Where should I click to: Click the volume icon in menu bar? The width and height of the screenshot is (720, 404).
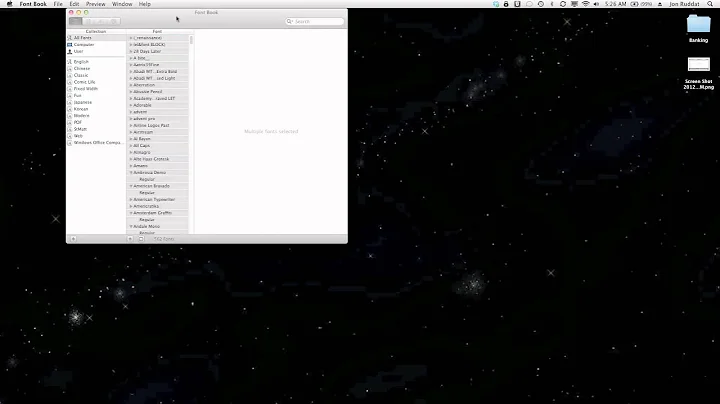click(596, 4)
